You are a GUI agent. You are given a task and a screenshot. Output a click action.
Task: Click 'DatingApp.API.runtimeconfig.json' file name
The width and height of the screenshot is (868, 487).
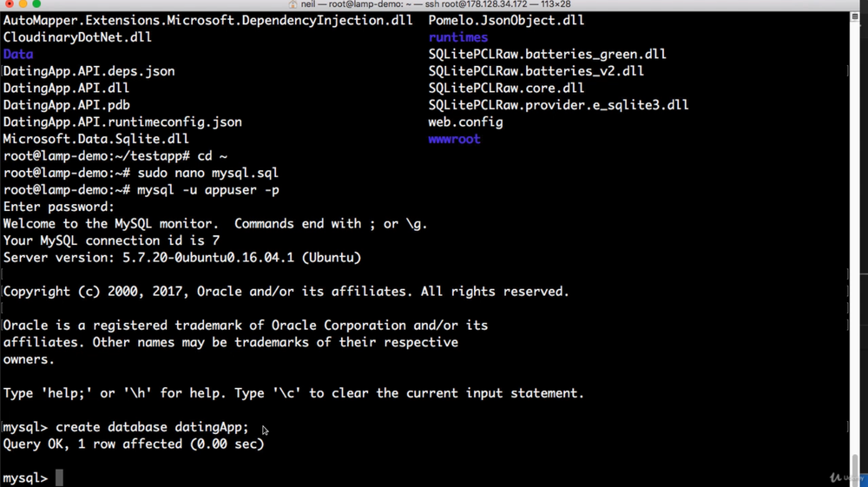click(x=122, y=122)
